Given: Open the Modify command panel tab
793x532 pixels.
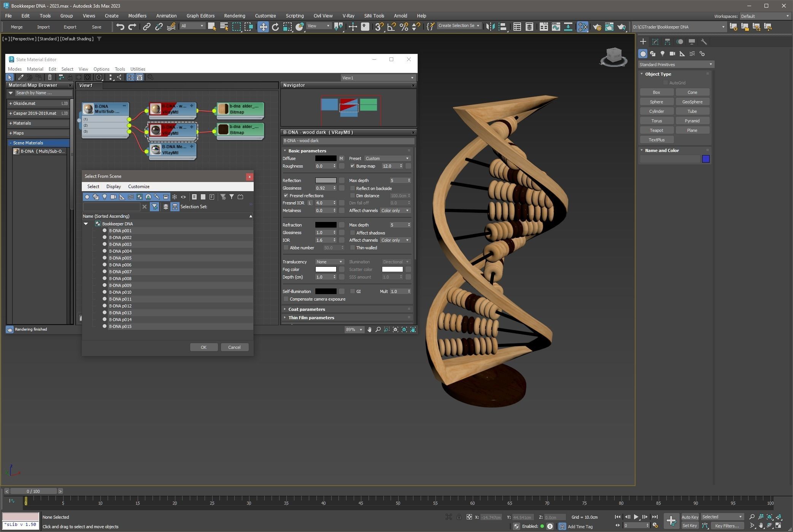Looking at the screenshot, I should coord(655,42).
